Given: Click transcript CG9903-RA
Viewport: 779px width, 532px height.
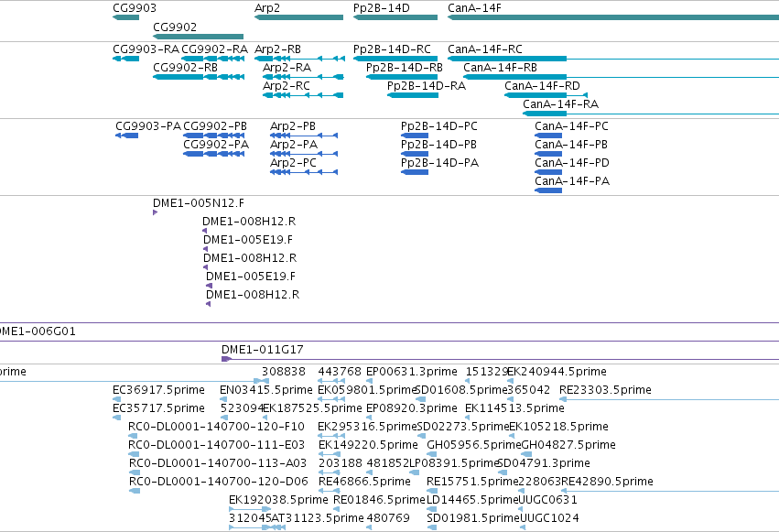Looking at the screenshot, I should pyautogui.click(x=126, y=59).
